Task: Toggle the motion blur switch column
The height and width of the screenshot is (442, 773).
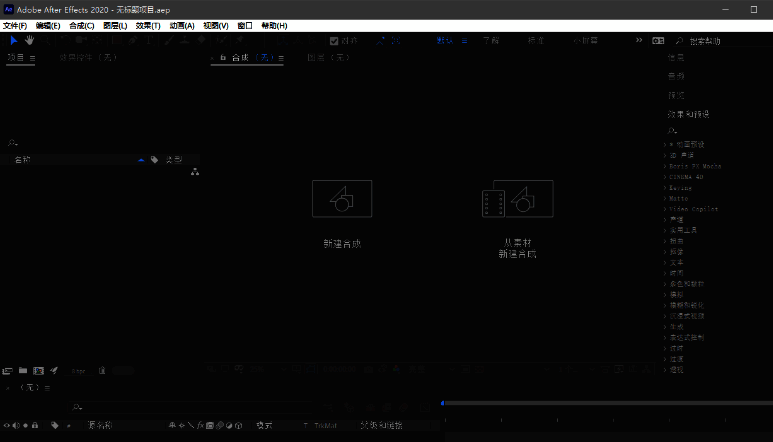Action: click(219, 425)
